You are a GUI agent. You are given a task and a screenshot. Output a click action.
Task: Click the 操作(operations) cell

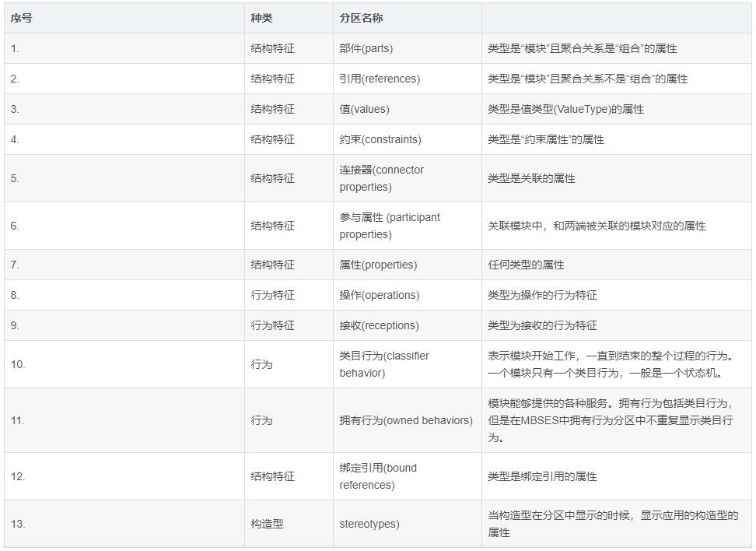click(x=408, y=295)
